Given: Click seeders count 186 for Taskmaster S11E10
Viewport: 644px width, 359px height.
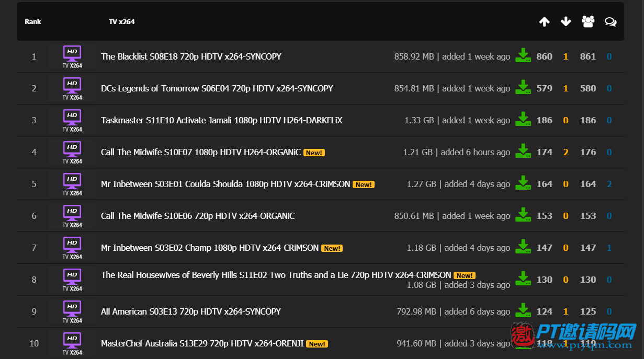Looking at the screenshot, I should tap(544, 120).
